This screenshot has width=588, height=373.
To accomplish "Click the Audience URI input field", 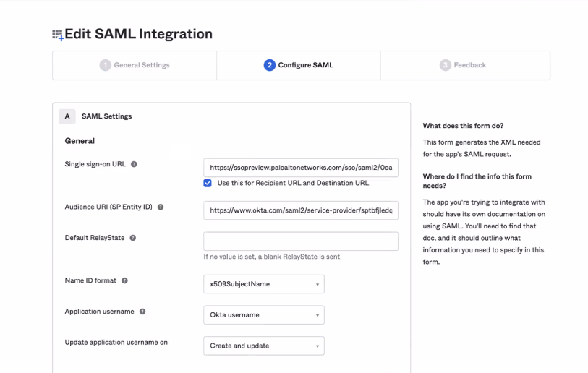I will [x=300, y=210].
